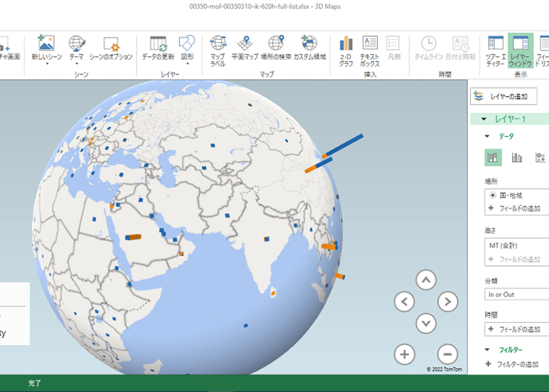Click the タイムライン timeline button
Viewport: 549px width, 392px height.
pyautogui.click(x=428, y=48)
